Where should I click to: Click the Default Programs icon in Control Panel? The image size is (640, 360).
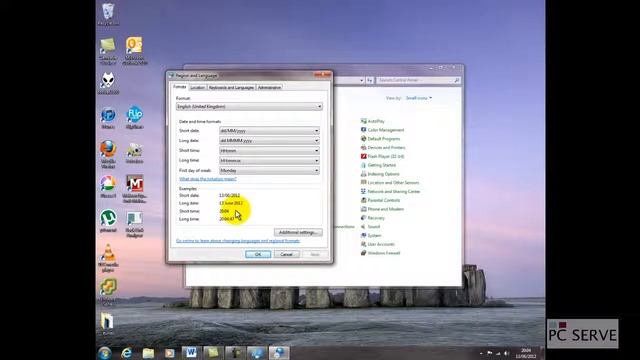point(363,139)
